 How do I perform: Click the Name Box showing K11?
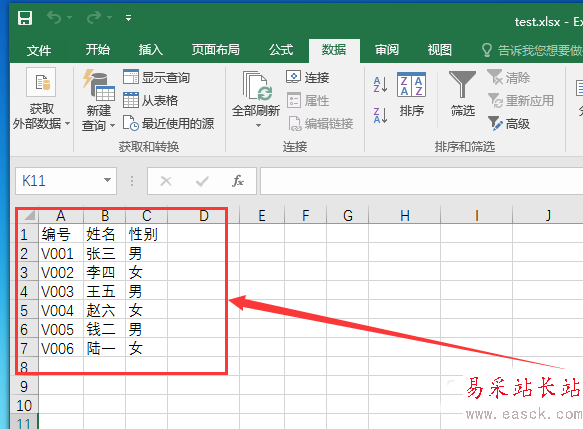pyautogui.click(x=58, y=181)
